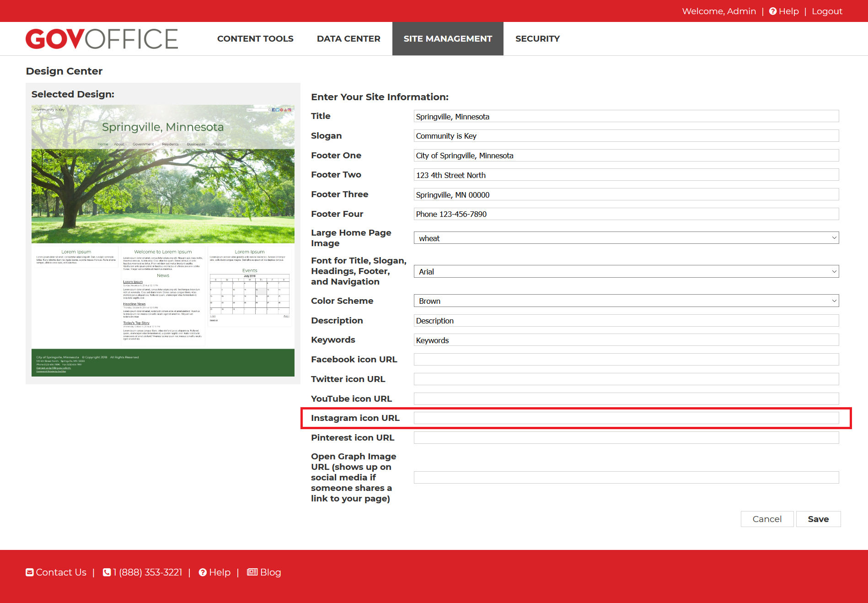
Task: Click the Blog newspaper icon
Action: (x=252, y=572)
